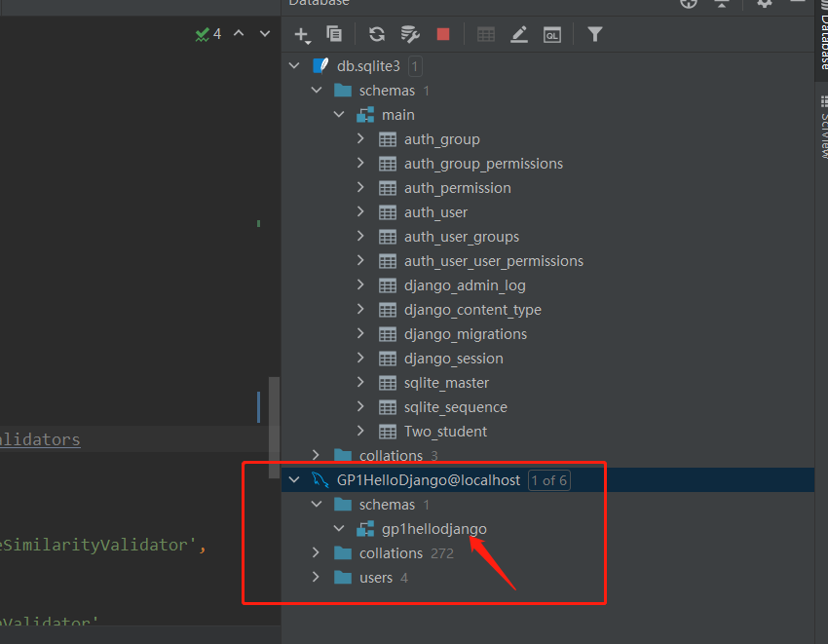Click the '1' schema badge beside db.sqlite3
This screenshot has width=828, height=644.
click(x=415, y=66)
